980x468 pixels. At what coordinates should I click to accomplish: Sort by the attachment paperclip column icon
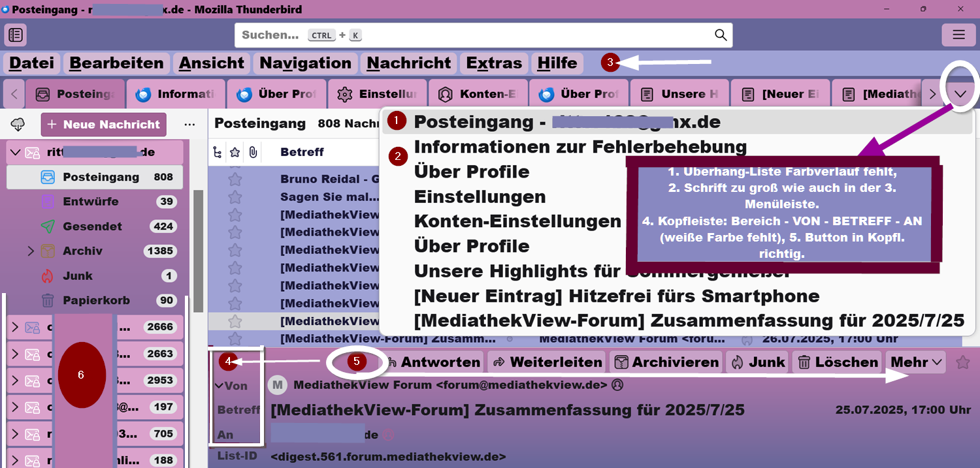pyautogui.click(x=252, y=152)
